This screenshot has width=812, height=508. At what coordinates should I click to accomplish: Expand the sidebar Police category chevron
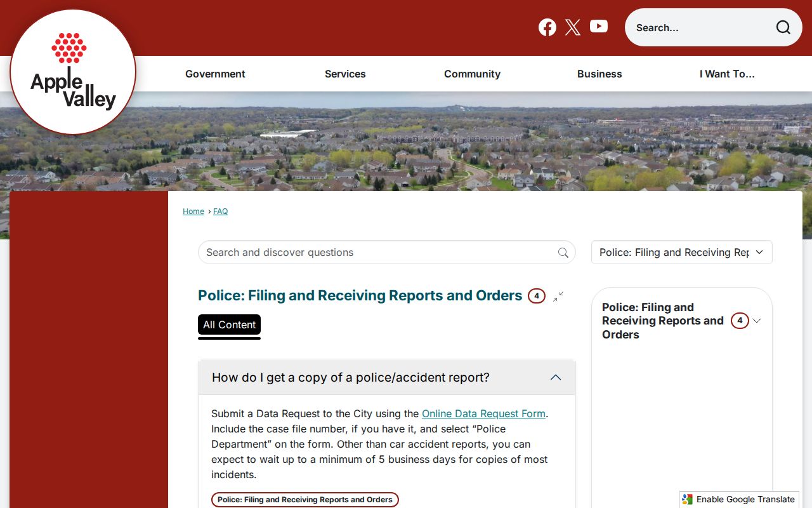757,321
